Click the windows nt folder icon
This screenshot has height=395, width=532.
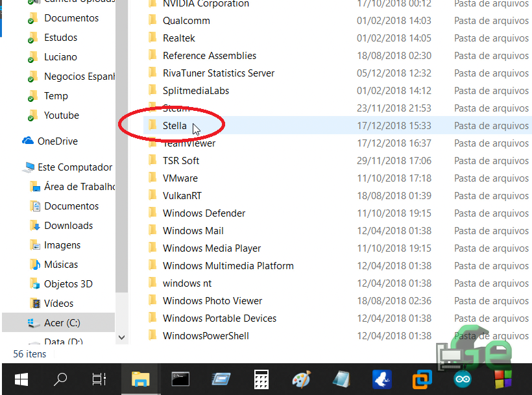point(152,283)
